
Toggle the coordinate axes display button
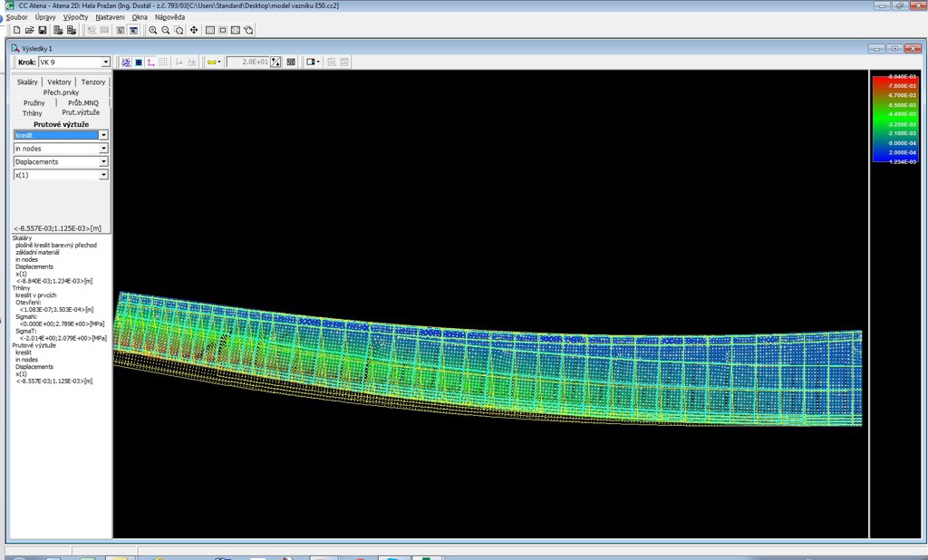tap(150, 63)
